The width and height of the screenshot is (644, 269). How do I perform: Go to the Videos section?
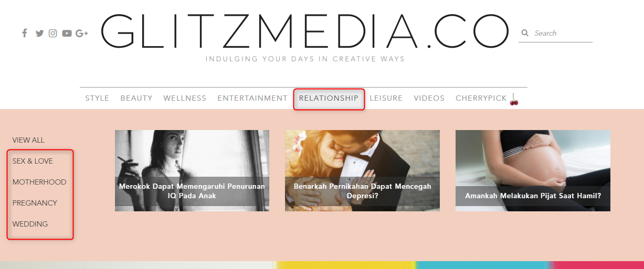429,98
